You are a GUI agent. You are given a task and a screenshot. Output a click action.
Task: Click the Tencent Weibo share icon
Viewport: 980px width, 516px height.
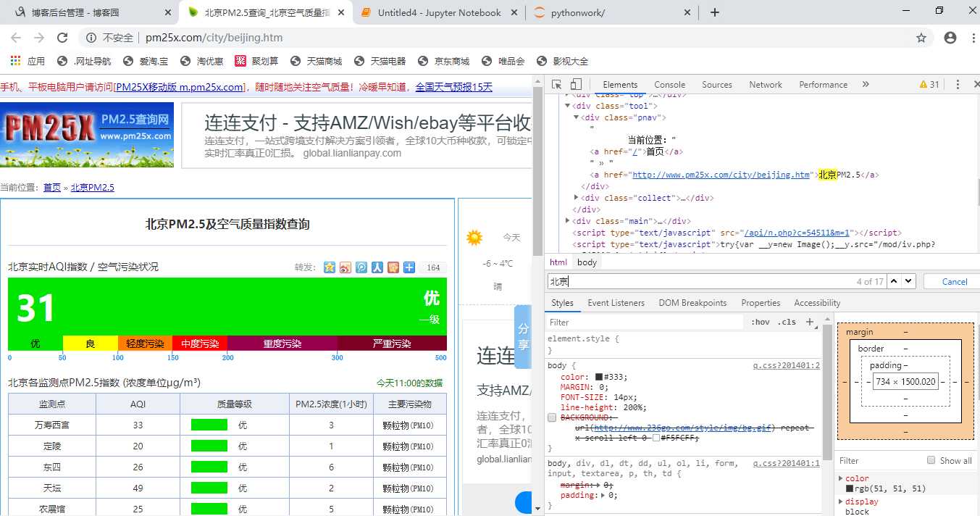(x=361, y=267)
